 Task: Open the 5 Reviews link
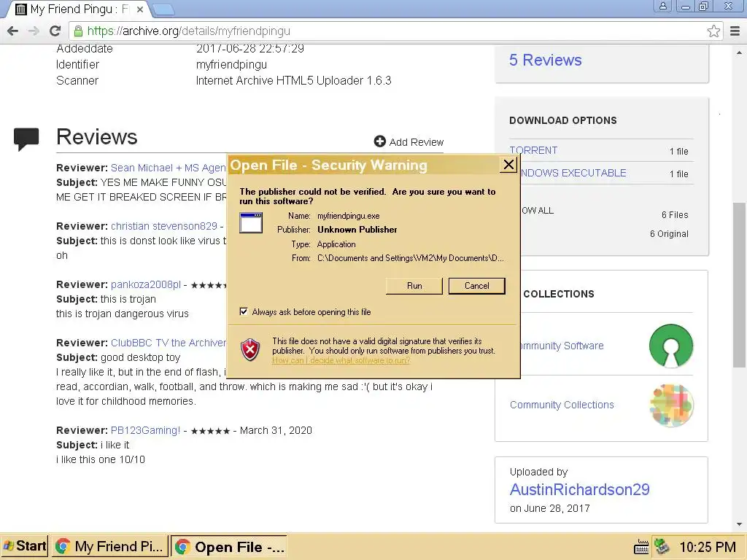pyautogui.click(x=545, y=60)
